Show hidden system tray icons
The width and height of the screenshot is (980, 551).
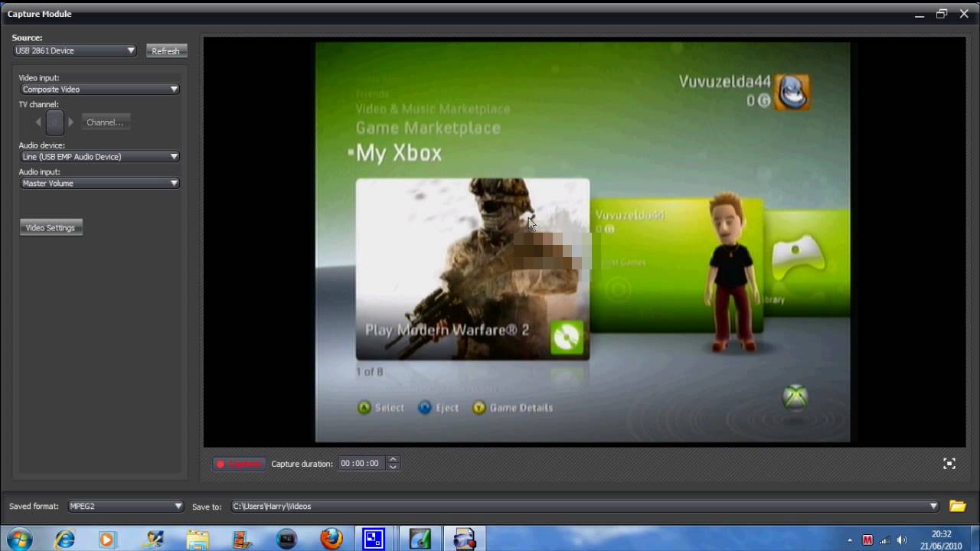point(850,540)
